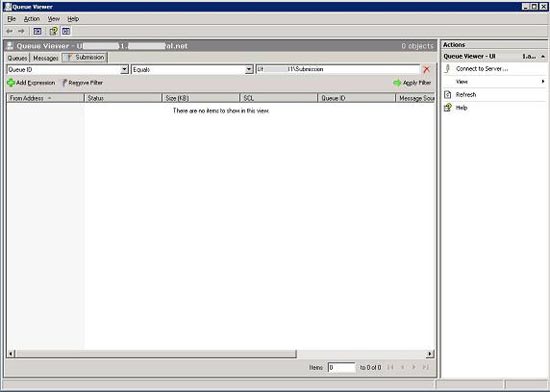Click the green Add Expression plus icon
Screen dimensions: 550x392
pos(11,83)
